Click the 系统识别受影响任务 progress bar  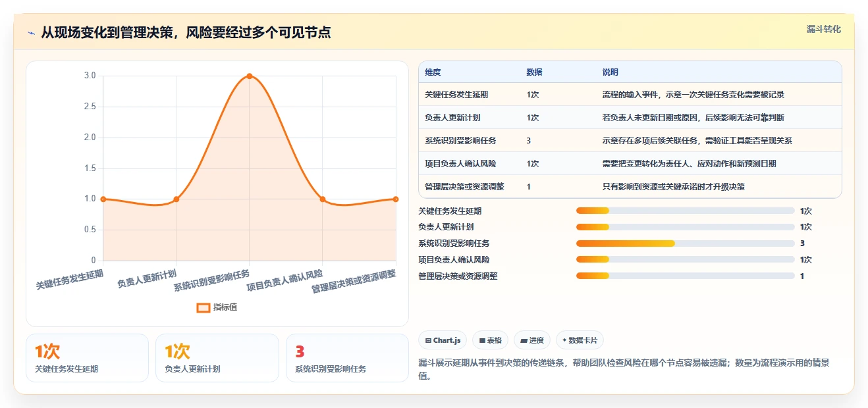[685, 243]
